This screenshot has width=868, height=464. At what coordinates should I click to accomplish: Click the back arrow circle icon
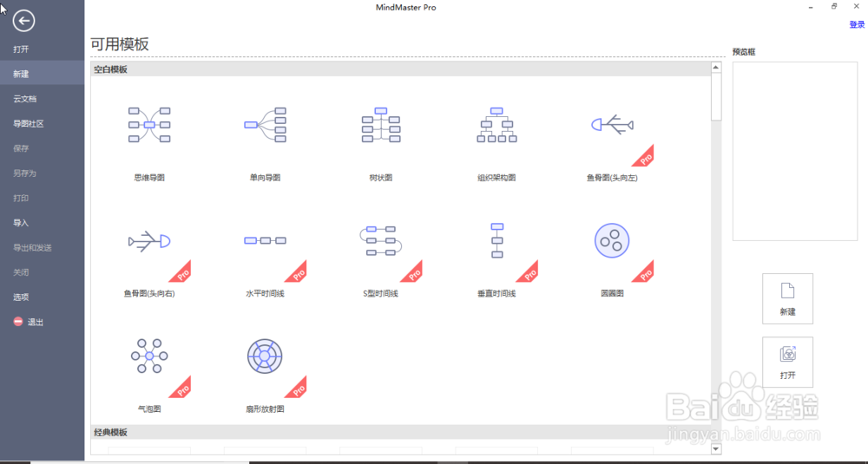pyautogui.click(x=23, y=21)
